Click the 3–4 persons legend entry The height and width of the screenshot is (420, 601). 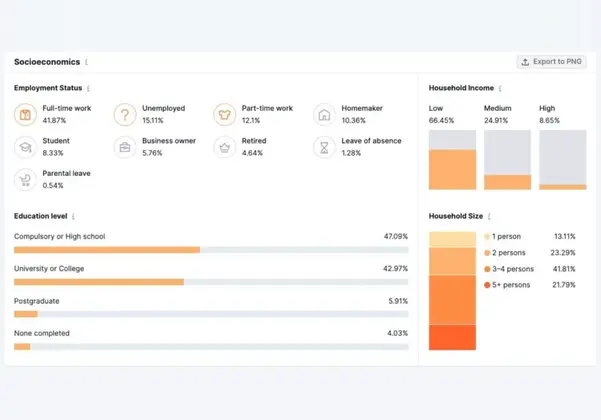(x=512, y=269)
